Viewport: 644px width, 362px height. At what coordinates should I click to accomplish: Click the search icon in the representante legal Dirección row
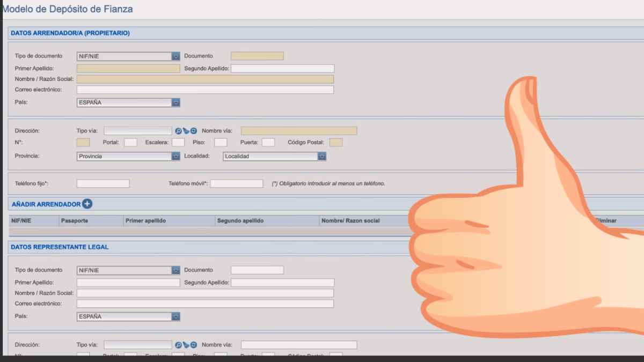coord(179,345)
